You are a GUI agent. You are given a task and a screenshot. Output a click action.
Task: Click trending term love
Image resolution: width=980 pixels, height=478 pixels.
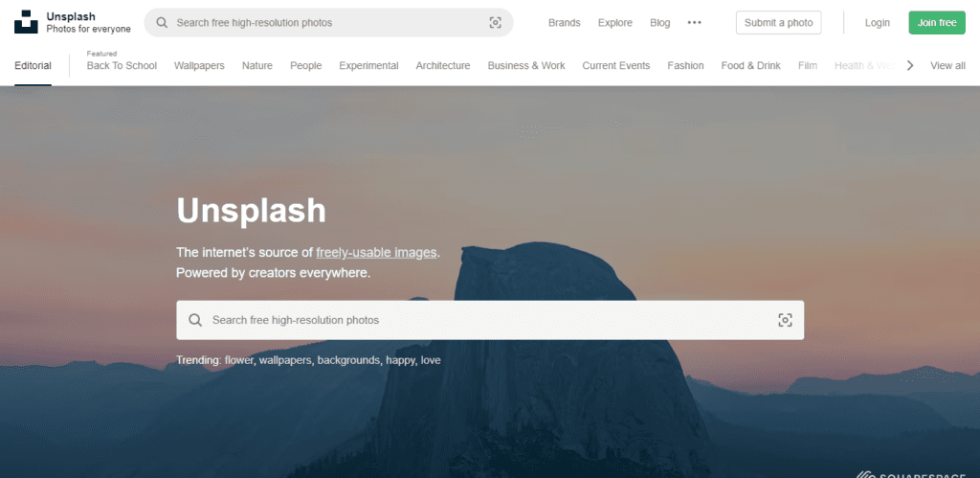pyautogui.click(x=431, y=360)
